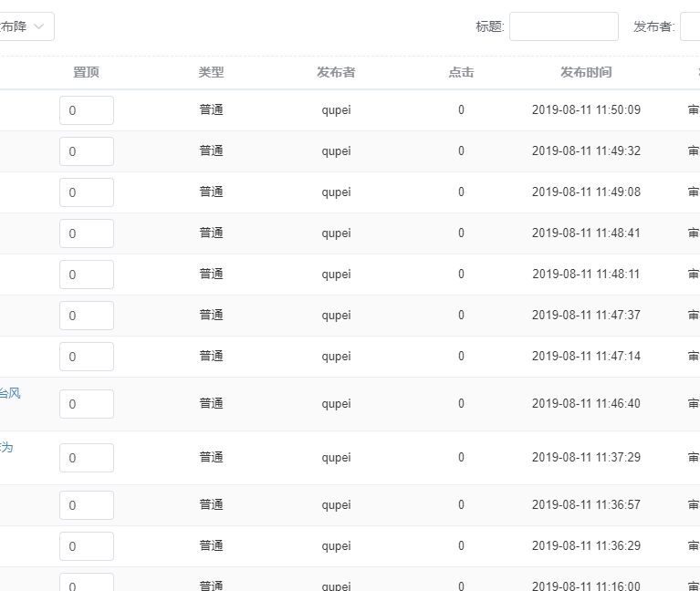
Task: Click 置顶 field in the 11:47:37 row
Action: (87, 316)
